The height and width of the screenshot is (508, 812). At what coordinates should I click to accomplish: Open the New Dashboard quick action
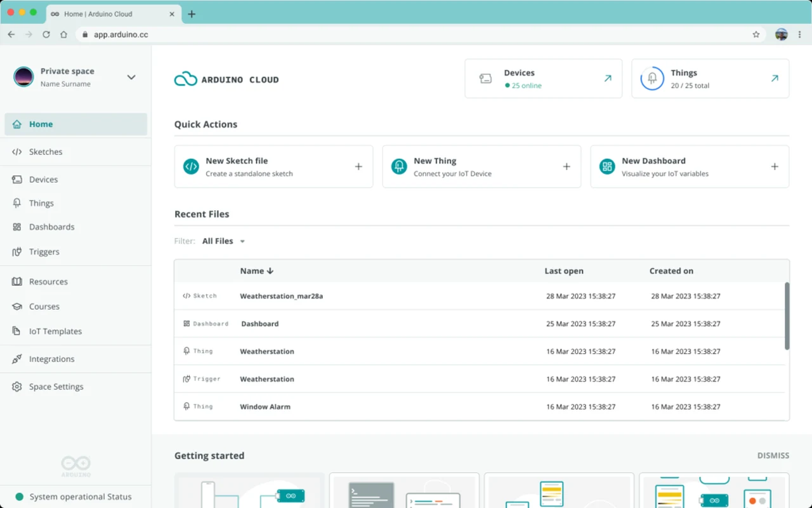(690, 166)
